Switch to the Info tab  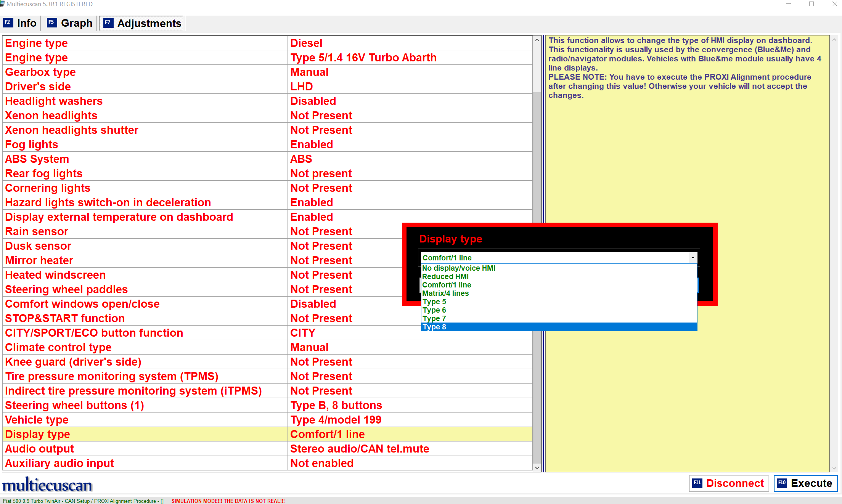(x=21, y=23)
